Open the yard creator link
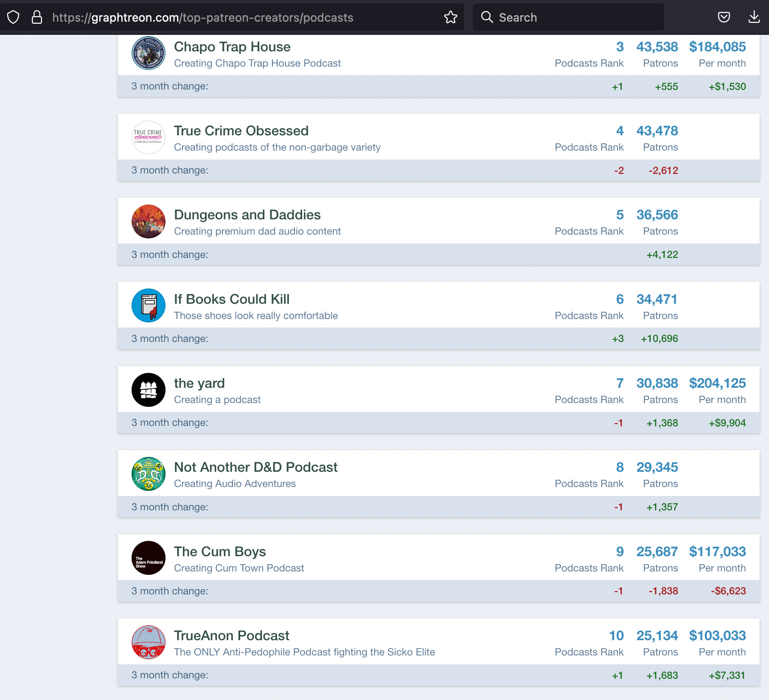Viewport: 769px width, 700px height. (199, 383)
